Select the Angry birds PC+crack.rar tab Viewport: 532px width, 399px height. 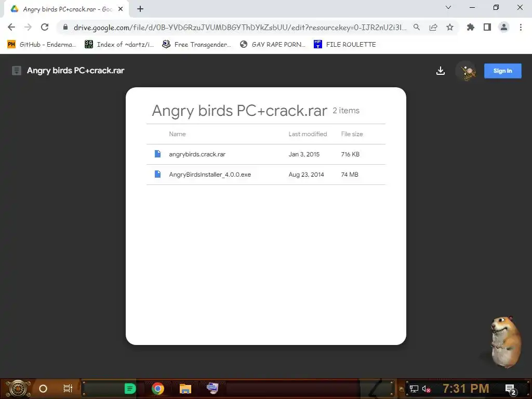66,9
